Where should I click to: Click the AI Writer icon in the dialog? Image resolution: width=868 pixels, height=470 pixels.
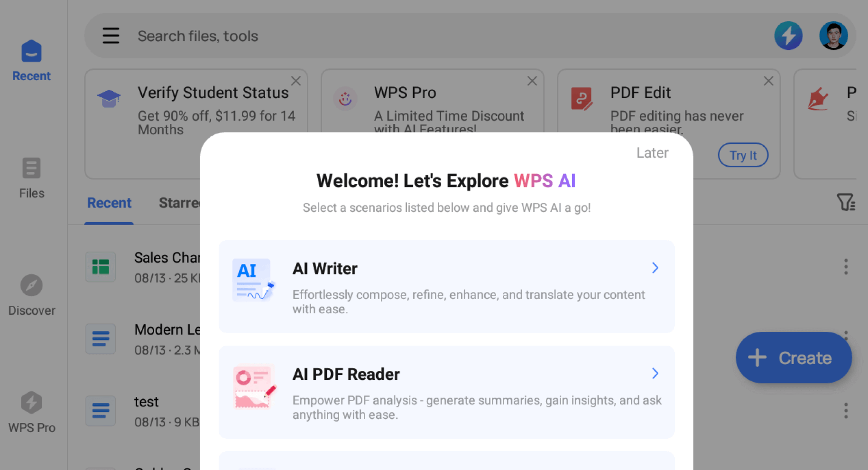[x=251, y=280]
